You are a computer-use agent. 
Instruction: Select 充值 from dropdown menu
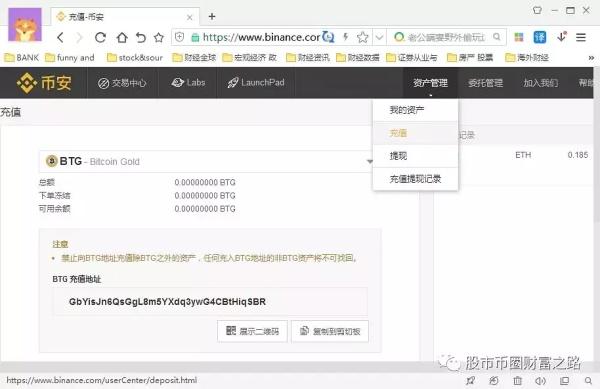pyautogui.click(x=415, y=133)
